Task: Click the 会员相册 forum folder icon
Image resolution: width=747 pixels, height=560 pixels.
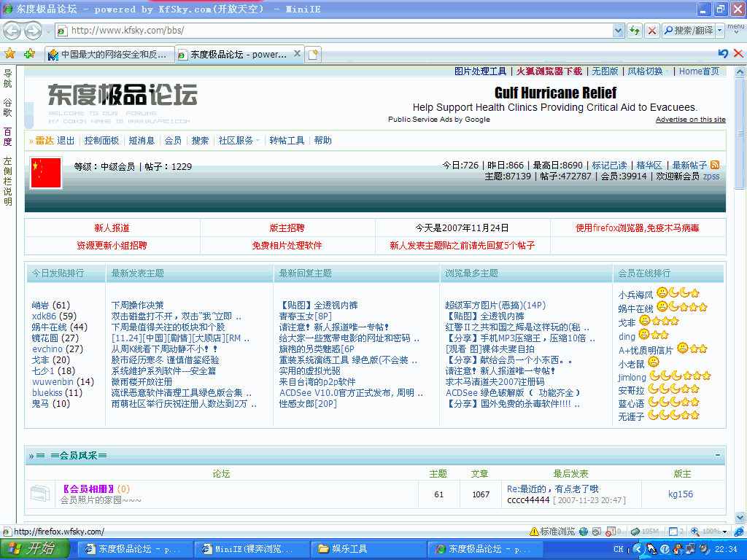Action: tap(40, 494)
